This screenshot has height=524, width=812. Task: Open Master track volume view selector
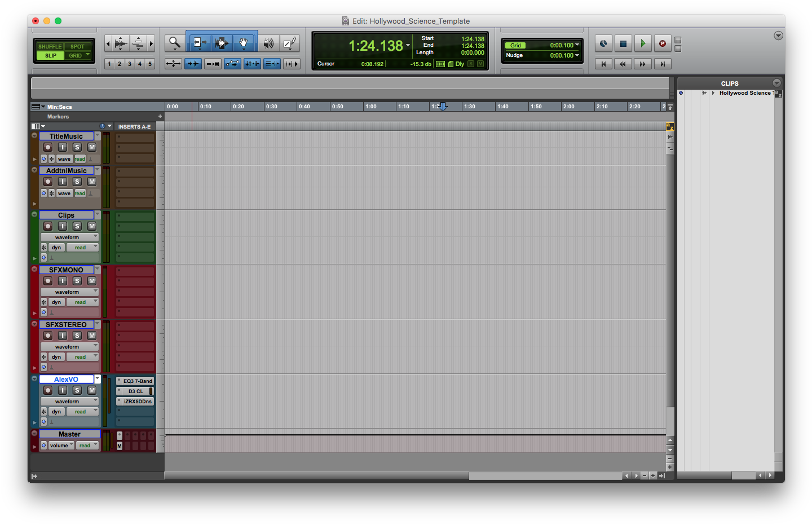click(x=61, y=446)
